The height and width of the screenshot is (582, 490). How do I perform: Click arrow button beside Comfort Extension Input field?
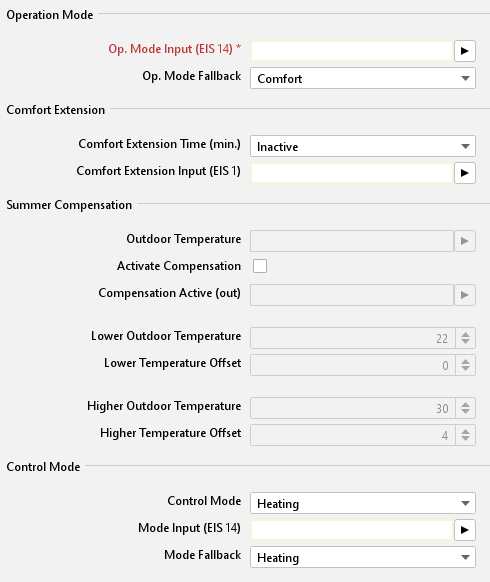[x=464, y=173]
